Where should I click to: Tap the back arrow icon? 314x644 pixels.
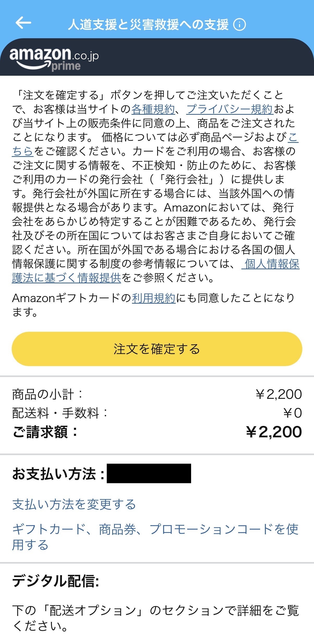(23, 23)
